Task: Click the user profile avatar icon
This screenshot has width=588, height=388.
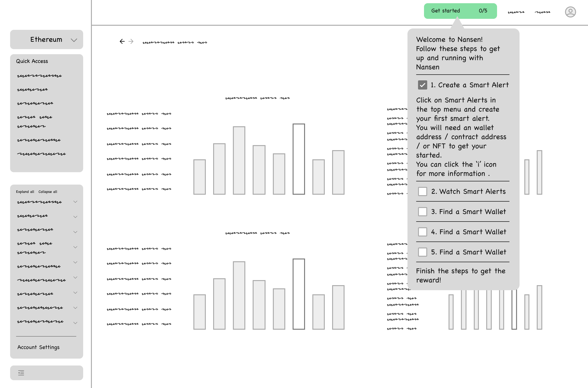Action: [x=570, y=12]
